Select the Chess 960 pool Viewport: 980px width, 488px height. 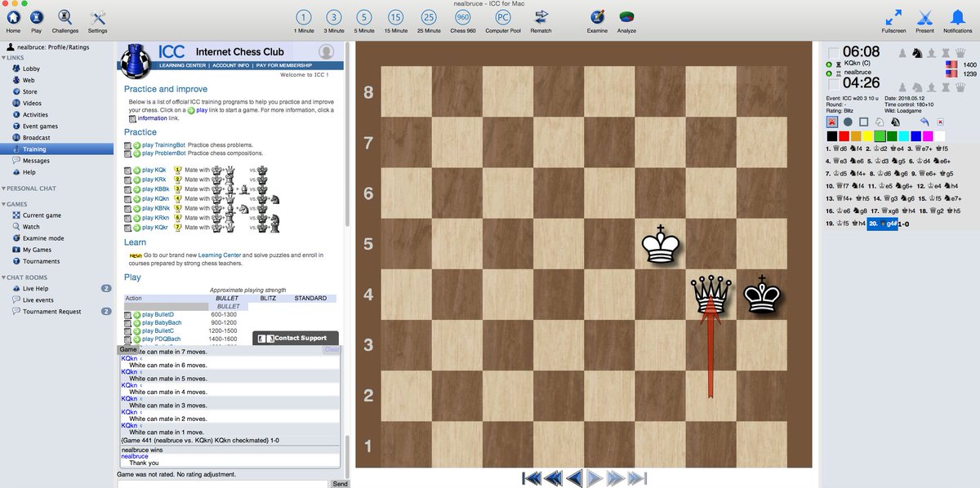point(463,20)
